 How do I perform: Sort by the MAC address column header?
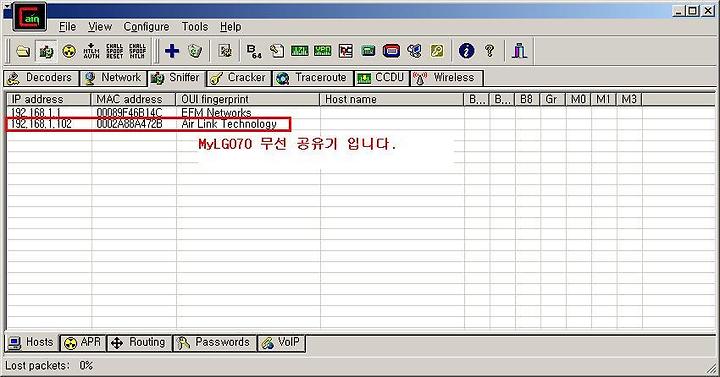133,99
